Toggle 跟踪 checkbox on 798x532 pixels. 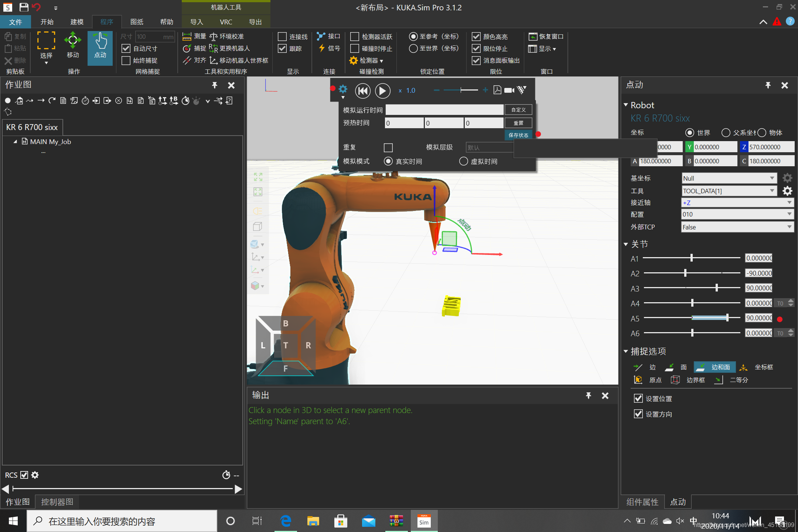[282, 48]
